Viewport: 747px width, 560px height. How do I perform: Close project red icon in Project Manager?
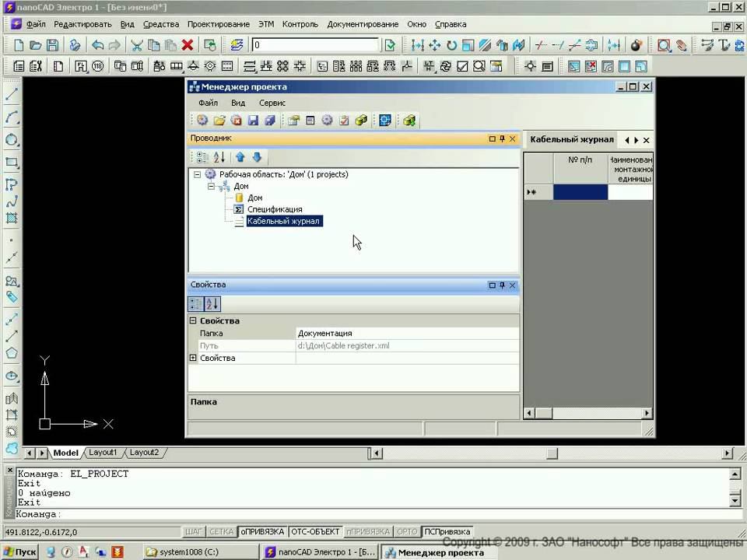(x=237, y=121)
